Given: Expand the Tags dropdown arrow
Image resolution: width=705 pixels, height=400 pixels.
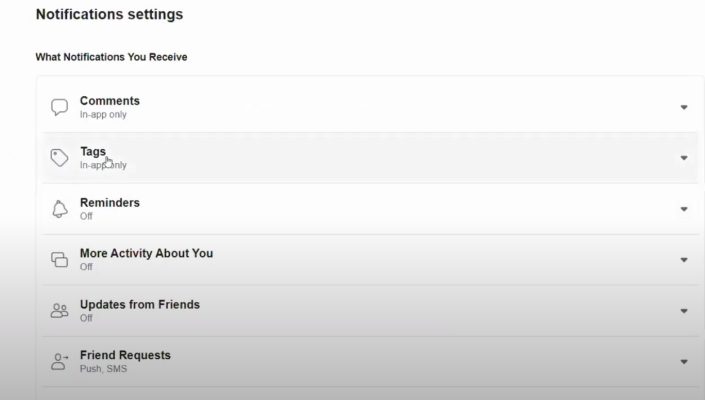Looking at the screenshot, I should click(684, 158).
